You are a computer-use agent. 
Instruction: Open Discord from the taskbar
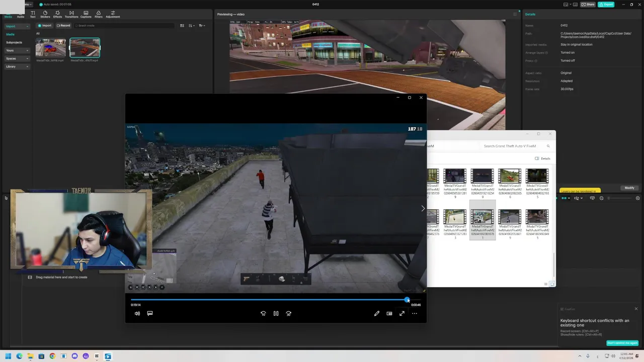point(74,356)
